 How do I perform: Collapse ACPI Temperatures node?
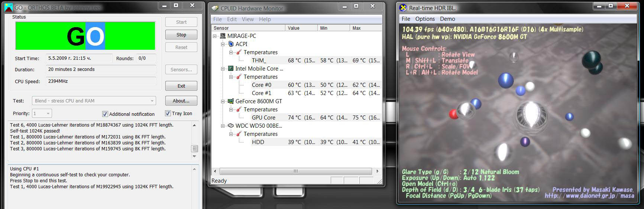231,52
